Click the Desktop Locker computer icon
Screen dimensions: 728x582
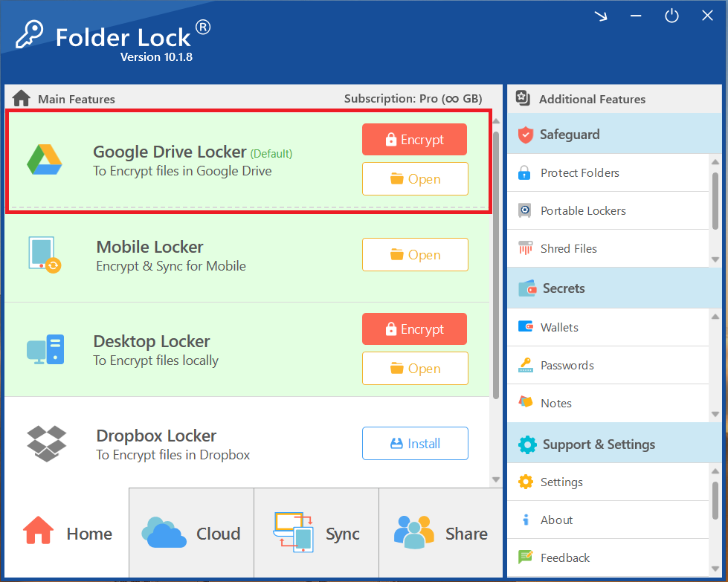[x=45, y=349]
